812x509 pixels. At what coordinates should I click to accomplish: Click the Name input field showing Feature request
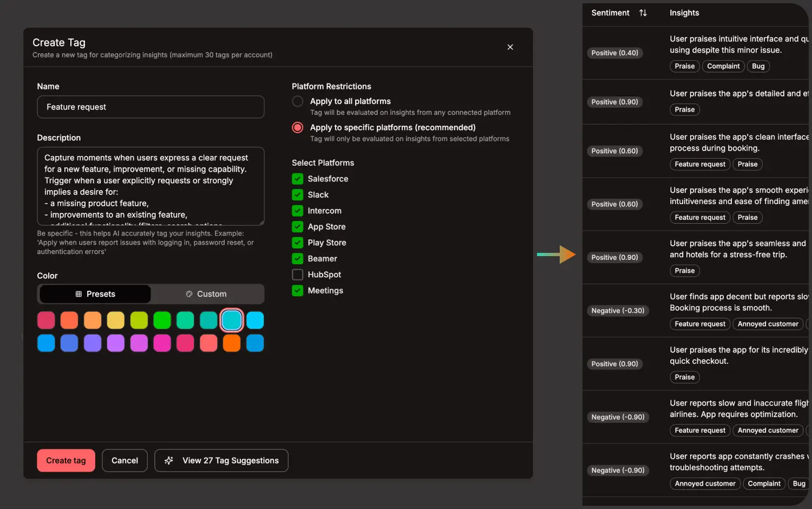pyautogui.click(x=150, y=107)
